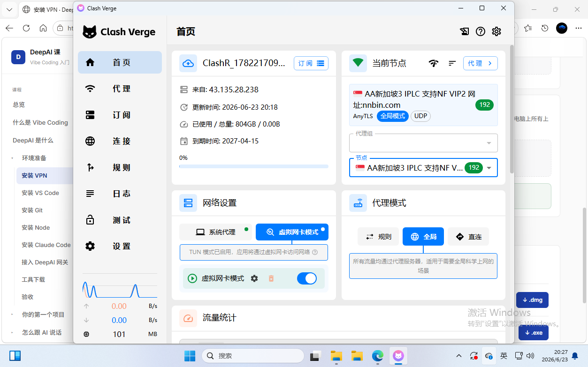Select the 系统代理 tab
Image resolution: width=588 pixels, height=367 pixels.
(x=216, y=232)
